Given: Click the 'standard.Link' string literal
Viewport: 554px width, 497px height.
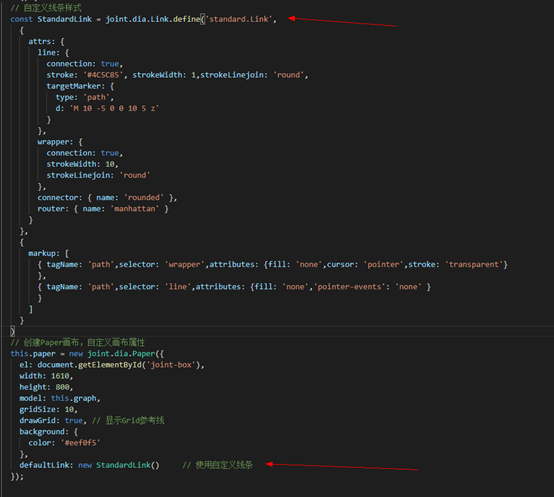Looking at the screenshot, I should (x=239, y=19).
